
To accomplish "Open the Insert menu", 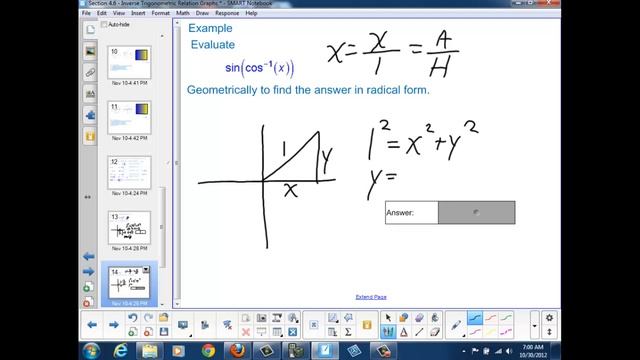I will click(138, 13).
